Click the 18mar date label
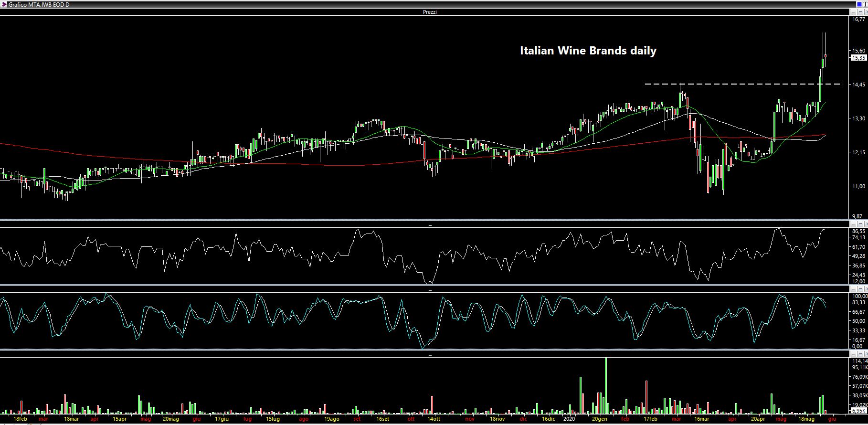This screenshot has width=868, height=425. click(72, 419)
